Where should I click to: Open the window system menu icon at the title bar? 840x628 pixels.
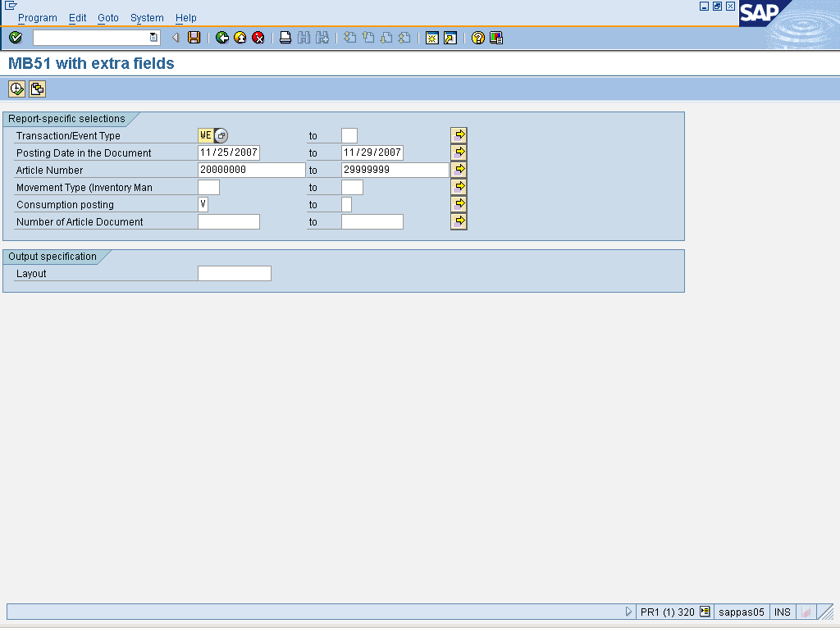click(x=10, y=6)
